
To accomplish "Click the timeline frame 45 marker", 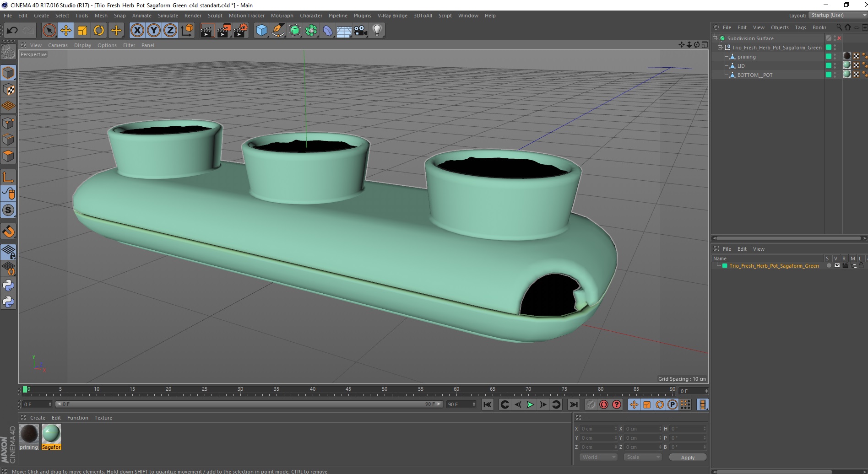I will [x=348, y=389].
